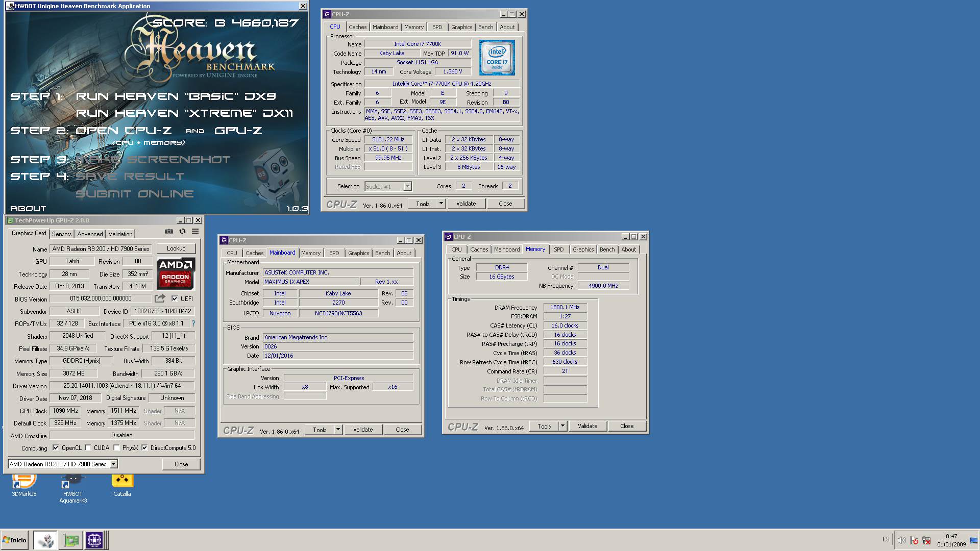The image size is (980, 551).
Task: Click the Inicio start button
Action: click(15, 540)
